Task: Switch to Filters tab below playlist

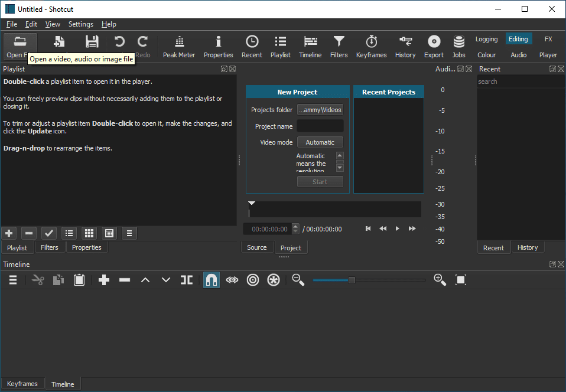Action: [50, 247]
